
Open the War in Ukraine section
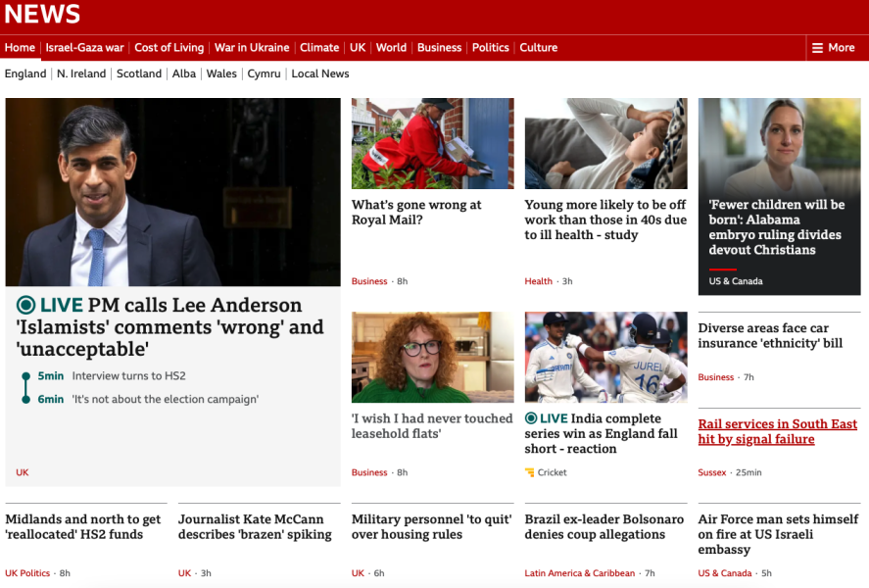(252, 47)
